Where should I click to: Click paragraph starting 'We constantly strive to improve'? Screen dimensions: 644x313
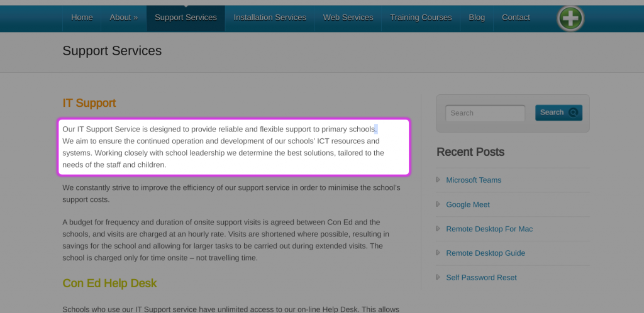click(231, 194)
